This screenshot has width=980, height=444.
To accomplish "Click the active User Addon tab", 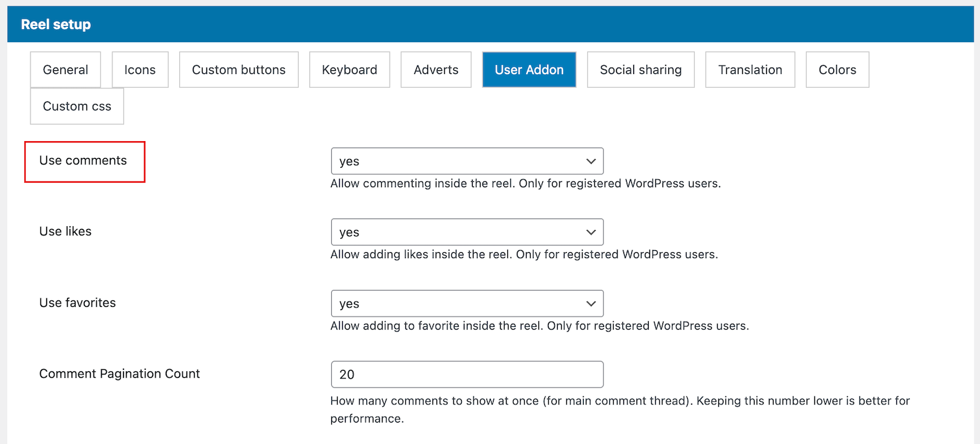I will (529, 70).
